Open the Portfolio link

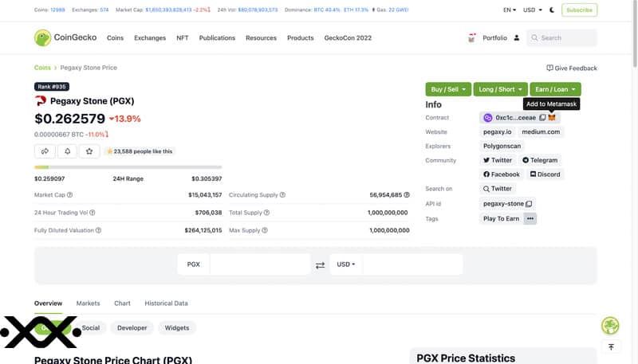pyautogui.click(x=494, y=37)
